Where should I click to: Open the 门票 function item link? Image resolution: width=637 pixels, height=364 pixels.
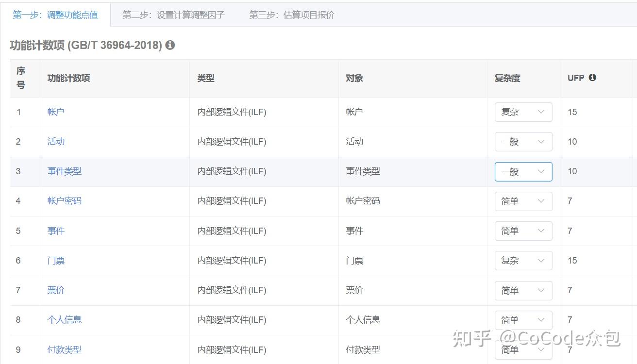(56, 261)
